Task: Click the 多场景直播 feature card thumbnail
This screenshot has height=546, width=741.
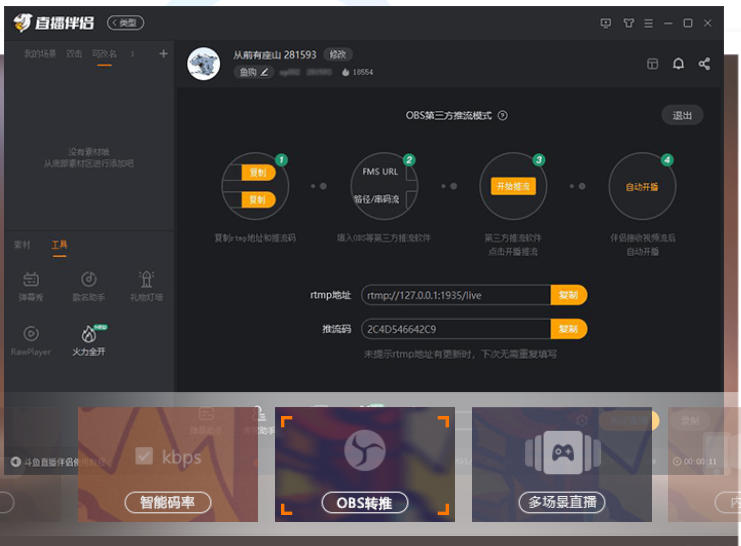Action: coord(562,464)
